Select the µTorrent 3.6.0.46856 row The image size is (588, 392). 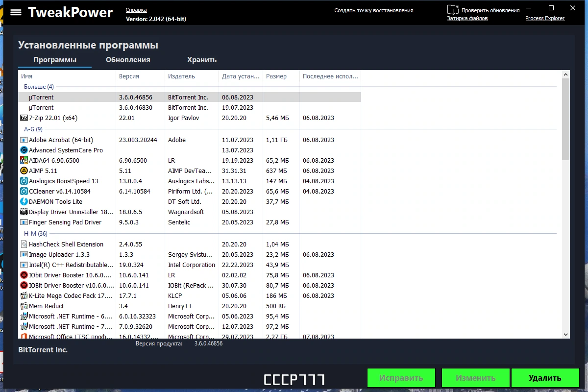pyautogui.click(x=190, y=98)
